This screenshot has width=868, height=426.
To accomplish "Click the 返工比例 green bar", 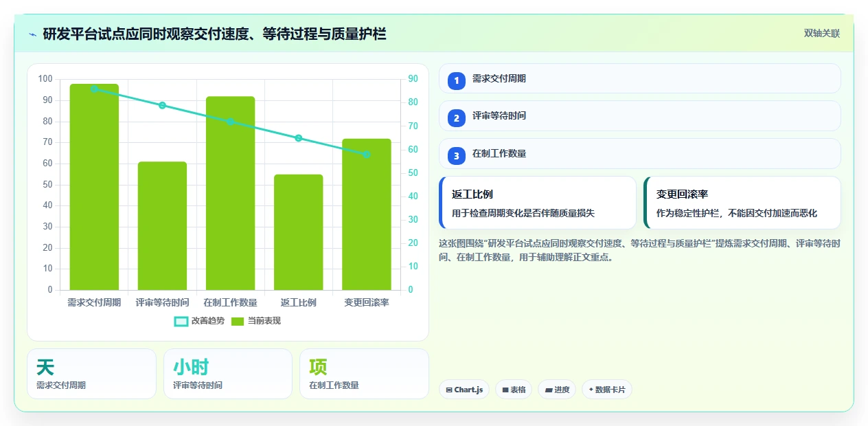I will 298,232.
